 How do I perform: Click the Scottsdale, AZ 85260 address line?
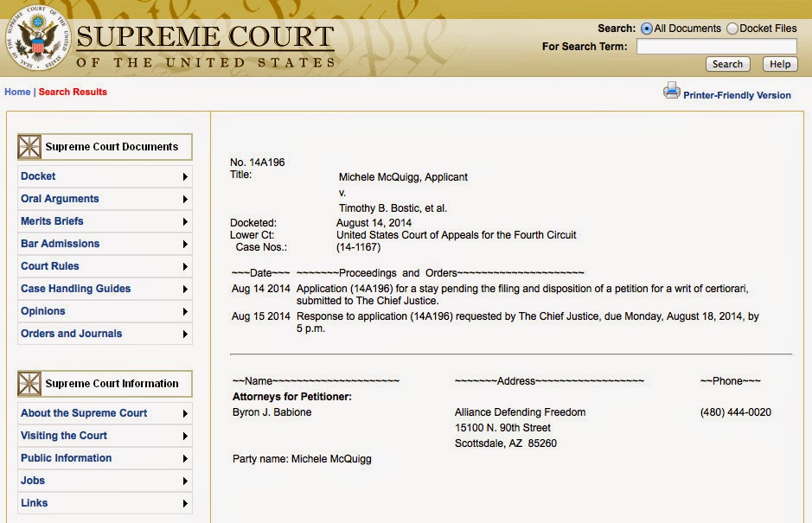(x=505, y=443)
